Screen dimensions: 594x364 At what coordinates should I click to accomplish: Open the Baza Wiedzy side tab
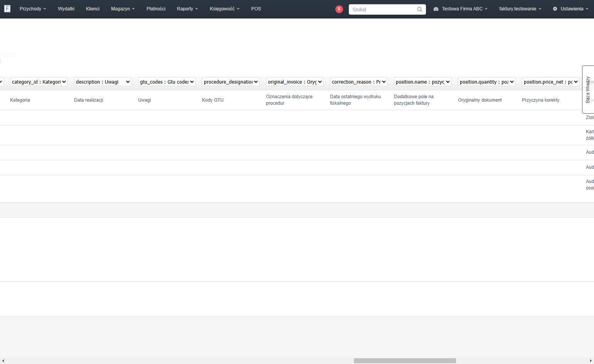pos(588,89)
